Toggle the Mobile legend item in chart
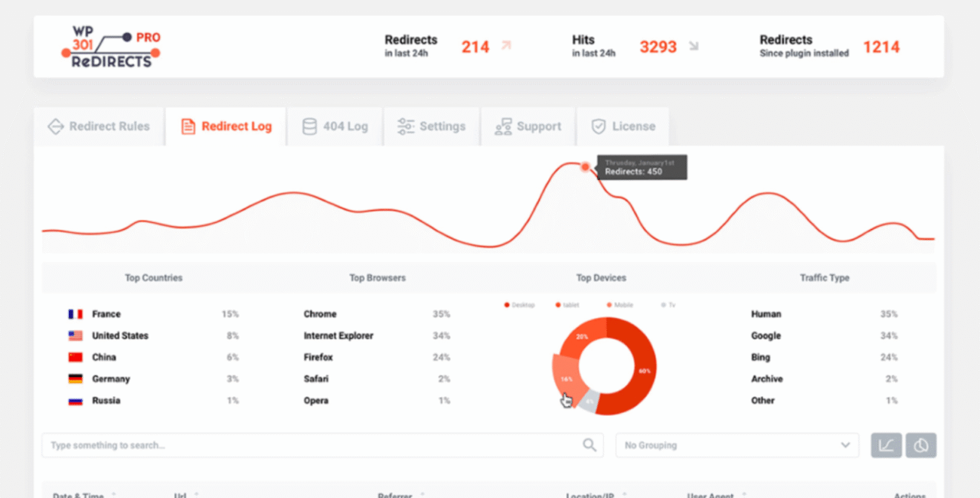The width and height of the screenshot is (980, 498). 621,305
